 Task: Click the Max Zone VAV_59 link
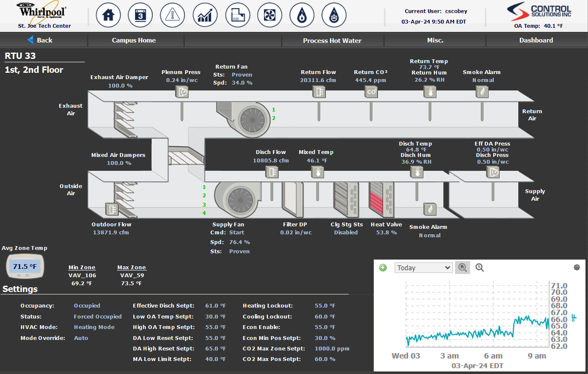pos(132,275)
